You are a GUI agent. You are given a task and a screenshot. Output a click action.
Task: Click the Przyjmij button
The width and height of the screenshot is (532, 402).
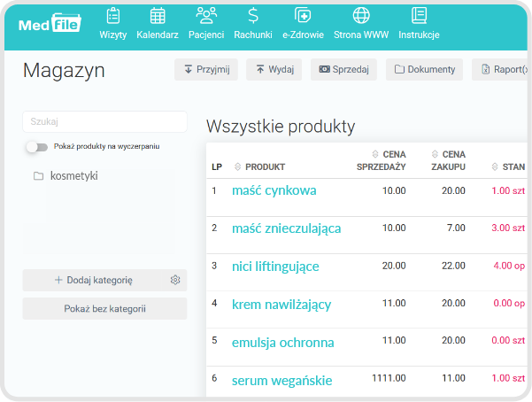(206, 69)
